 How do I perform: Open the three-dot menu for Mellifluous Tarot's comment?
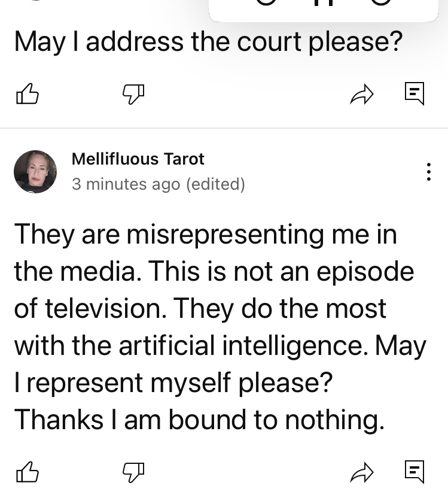[428, 172]
